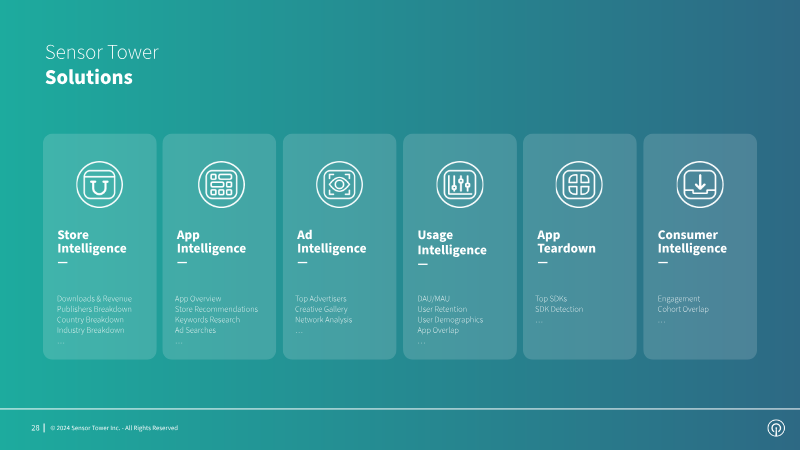800x450 pixels.
Task: Click the Cohort Overlap text
Action: point(683,309)
